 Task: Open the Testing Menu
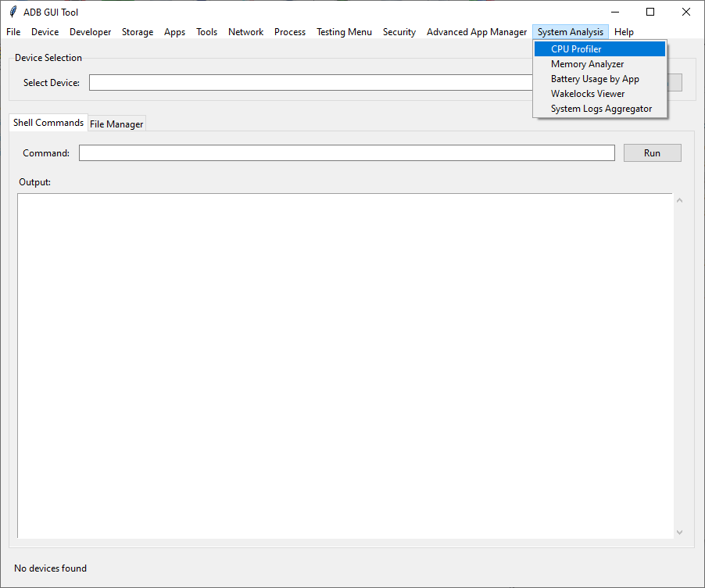[x=344, y=32]
